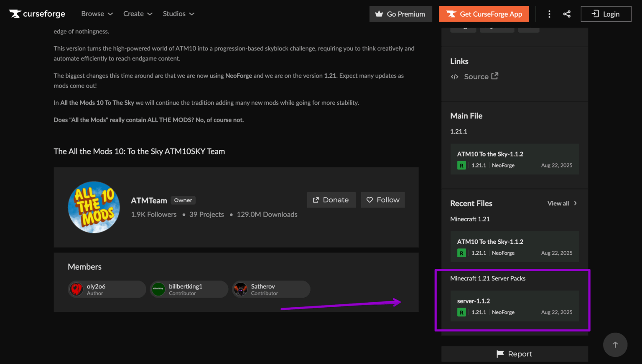The width and height of the screenshot is (642, 364).
Task: Open the server-1.1.2 server pack file
Action: 515,306
